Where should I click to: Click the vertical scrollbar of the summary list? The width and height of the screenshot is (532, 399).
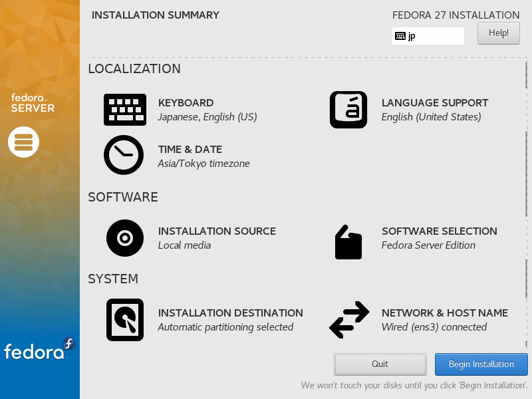526,203
